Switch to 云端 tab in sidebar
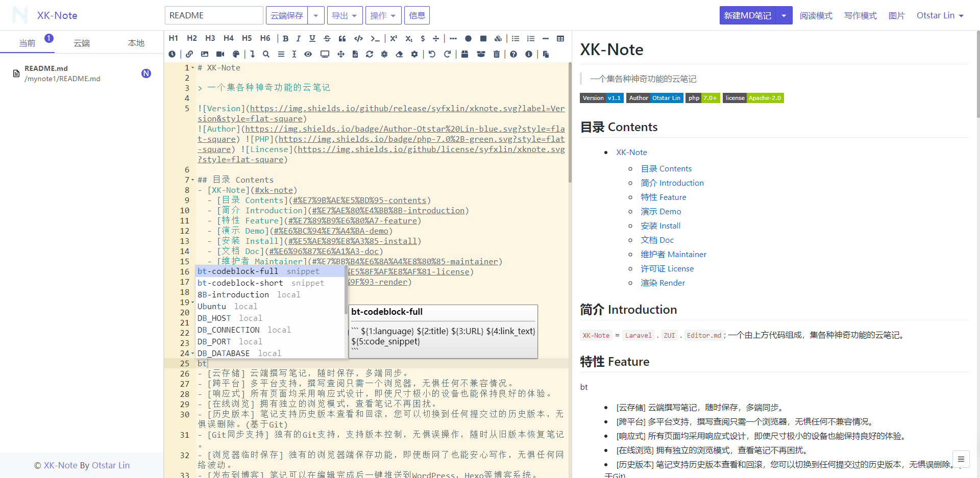The height and width of the screenshot is (478, 980). point(82,43)
